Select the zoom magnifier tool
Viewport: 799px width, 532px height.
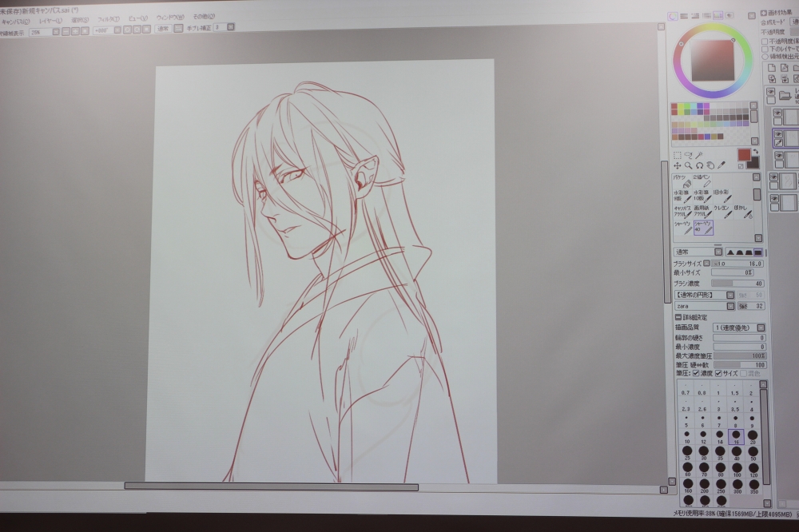tap(689, 165)
